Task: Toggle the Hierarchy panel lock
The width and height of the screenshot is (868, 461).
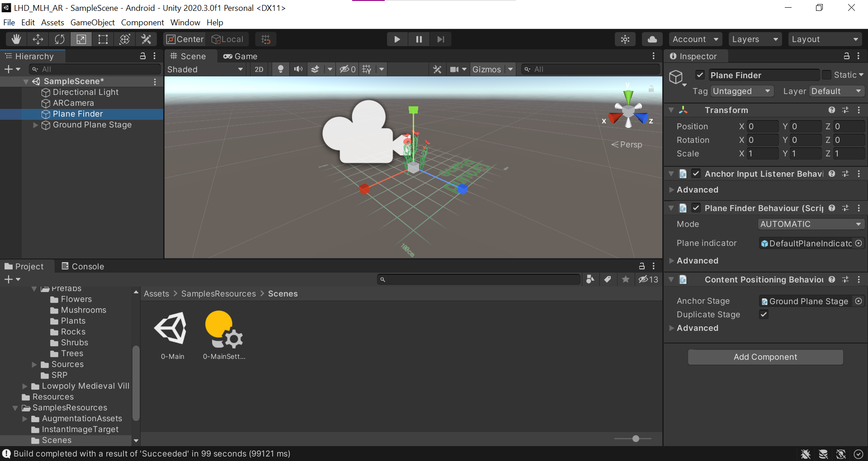Action: click(143, 56)
